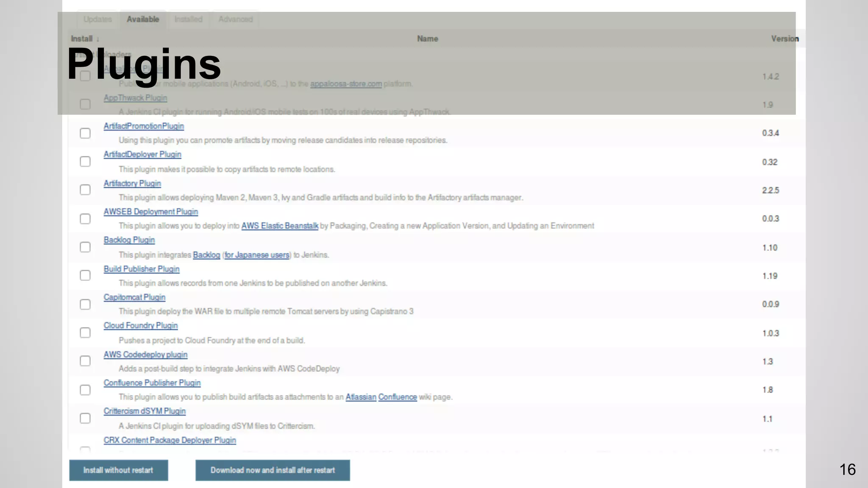The height and width of the screenshot is (488, 868).
Task: Click version 1.1 of Crittercism dSYM
Action: pos(767,419)
